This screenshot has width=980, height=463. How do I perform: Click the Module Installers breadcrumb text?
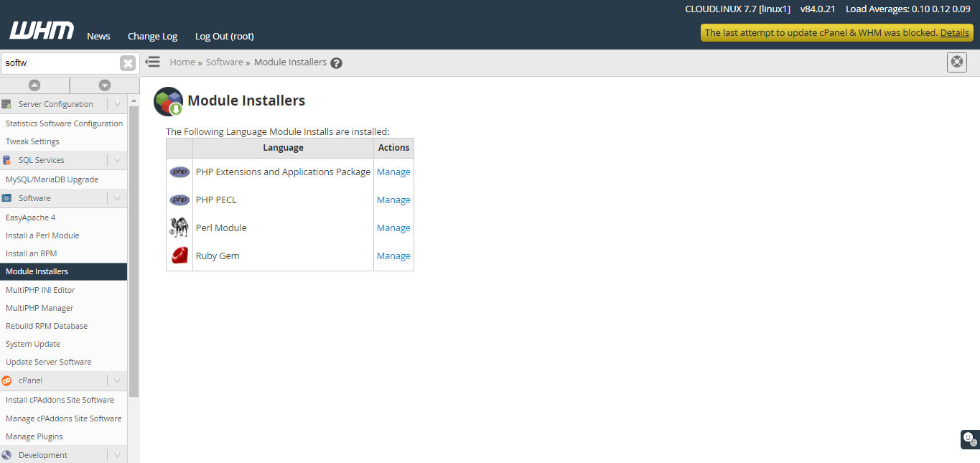[x=290, y=62]
